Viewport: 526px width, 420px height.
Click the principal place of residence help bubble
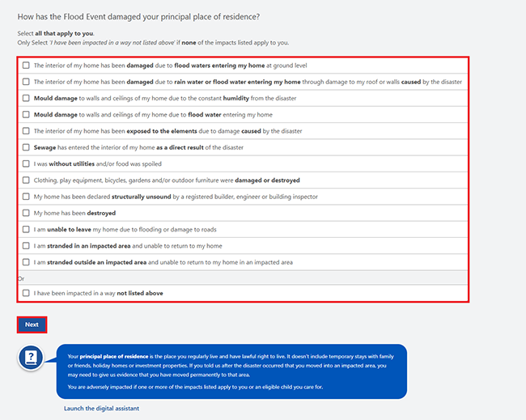231,371
